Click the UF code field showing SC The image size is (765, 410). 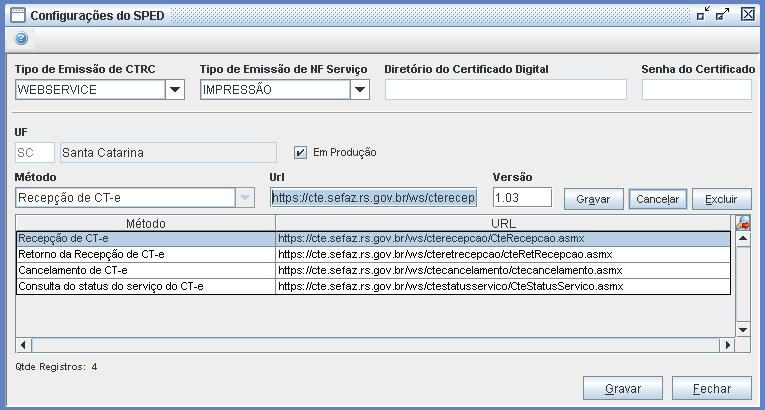click(35, 153)
